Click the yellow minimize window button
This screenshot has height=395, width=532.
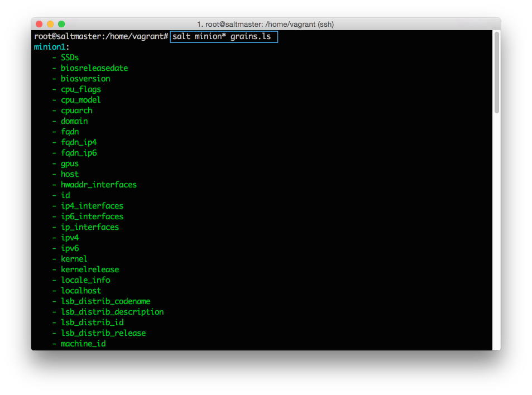point(50,24)
